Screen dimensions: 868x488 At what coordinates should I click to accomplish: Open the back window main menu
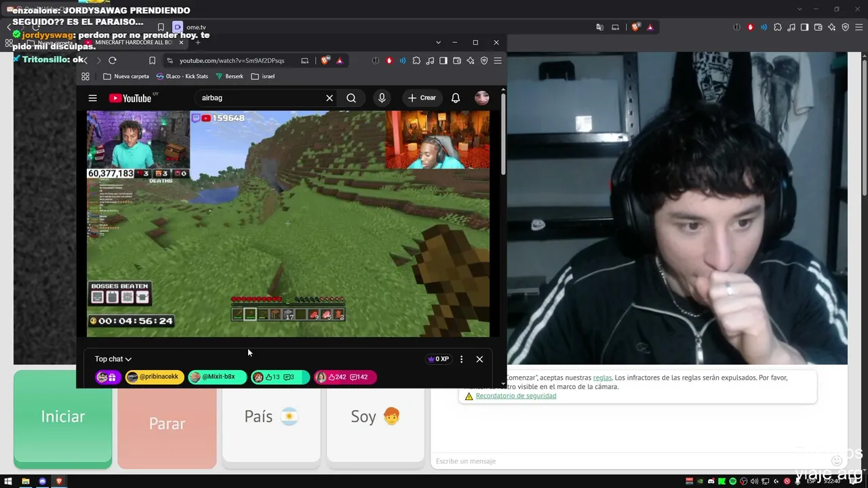coord(859,27)
